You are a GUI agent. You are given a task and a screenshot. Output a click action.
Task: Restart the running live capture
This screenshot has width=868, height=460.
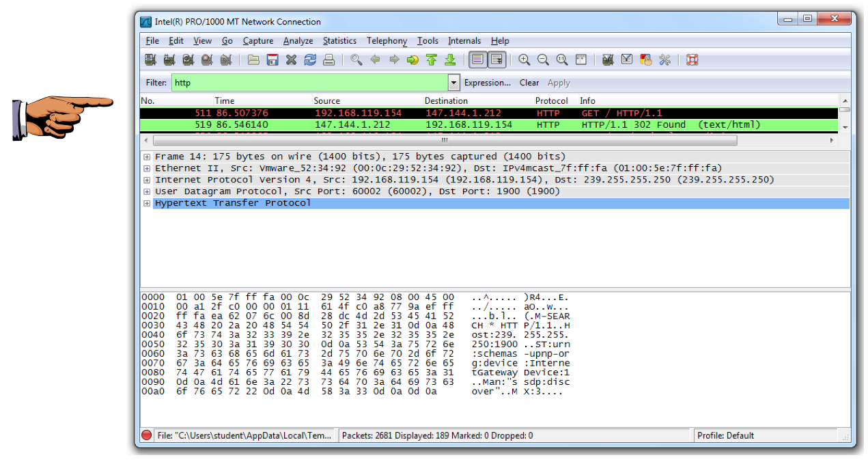[x=227, y=60]
